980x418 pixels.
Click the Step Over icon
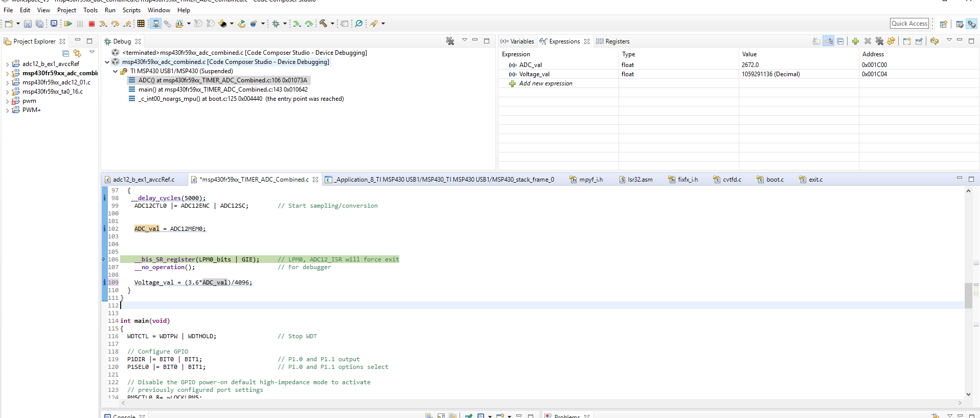[x=115, y=24]
